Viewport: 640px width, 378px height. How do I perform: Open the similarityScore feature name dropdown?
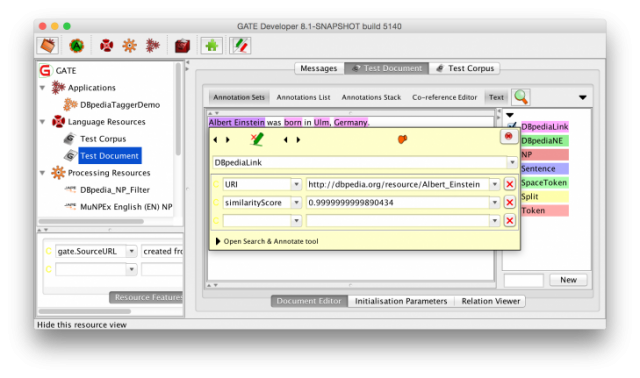pyautogui.click(x=296, y=202)
